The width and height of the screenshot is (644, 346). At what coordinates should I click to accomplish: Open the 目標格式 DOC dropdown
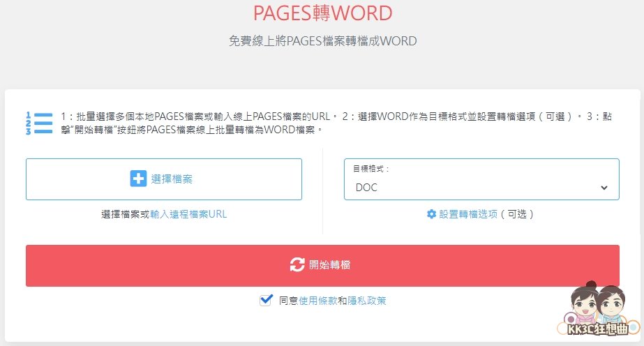click(481, 179)
